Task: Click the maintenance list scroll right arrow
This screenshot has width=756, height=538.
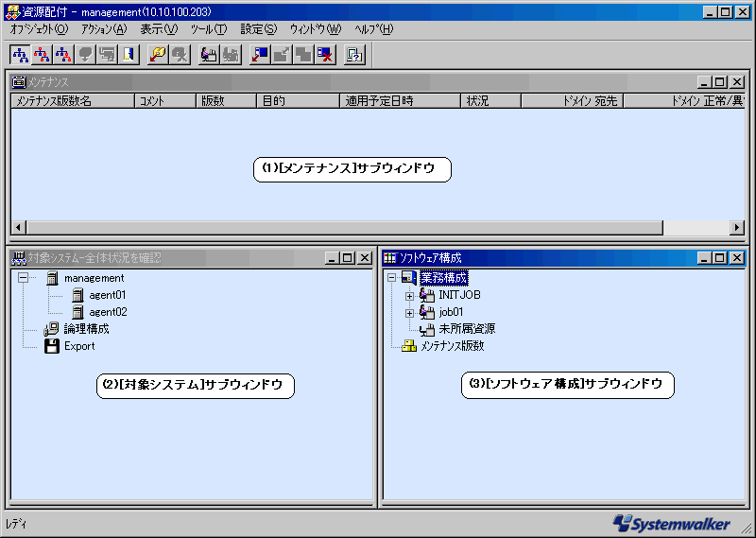Action: tap(737, 227)
